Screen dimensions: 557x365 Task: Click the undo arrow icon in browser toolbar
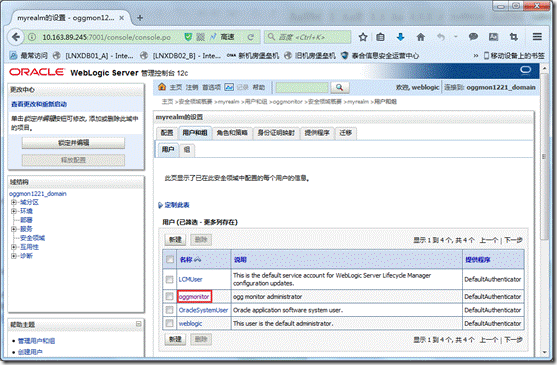pyautogui.click(x=440, y=37)
